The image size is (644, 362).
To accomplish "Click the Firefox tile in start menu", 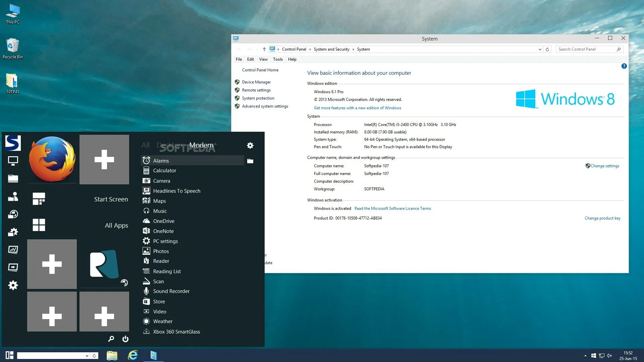I will [52, 159].
